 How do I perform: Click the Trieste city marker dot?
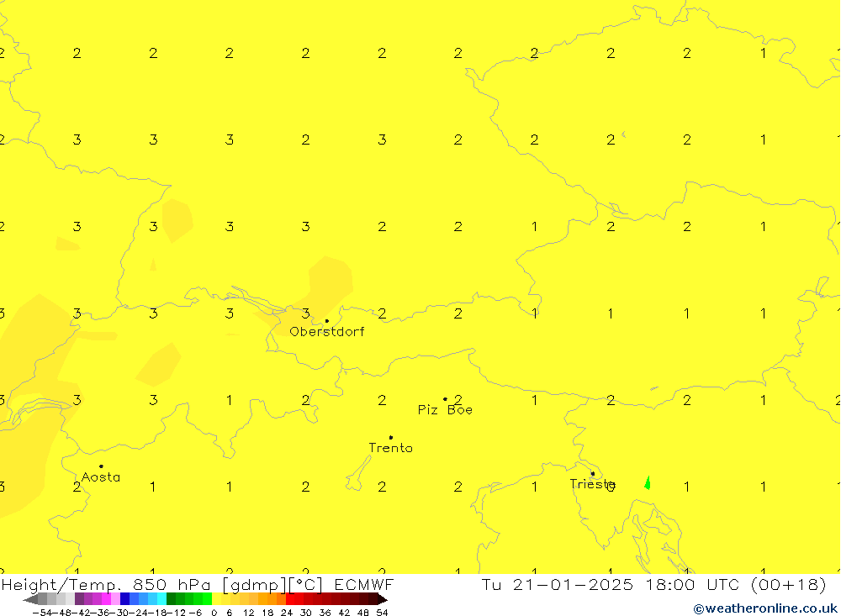[x=592, y=473]
